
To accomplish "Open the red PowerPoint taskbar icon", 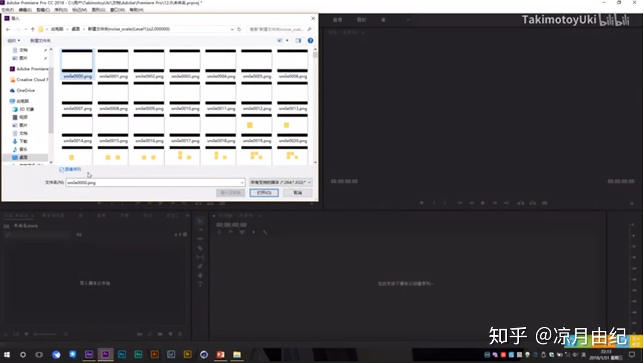I will click(x=220, y=354).
